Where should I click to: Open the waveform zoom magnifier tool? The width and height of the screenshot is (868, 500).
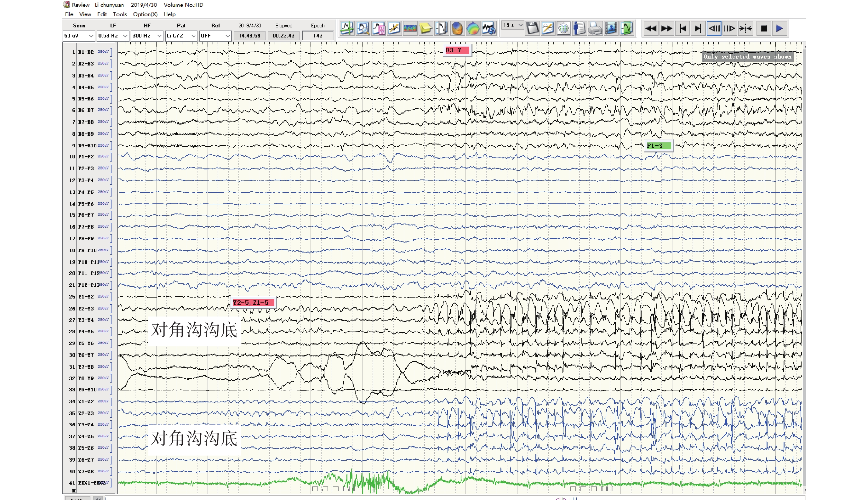pyautogui.click(x=363, y=29)
